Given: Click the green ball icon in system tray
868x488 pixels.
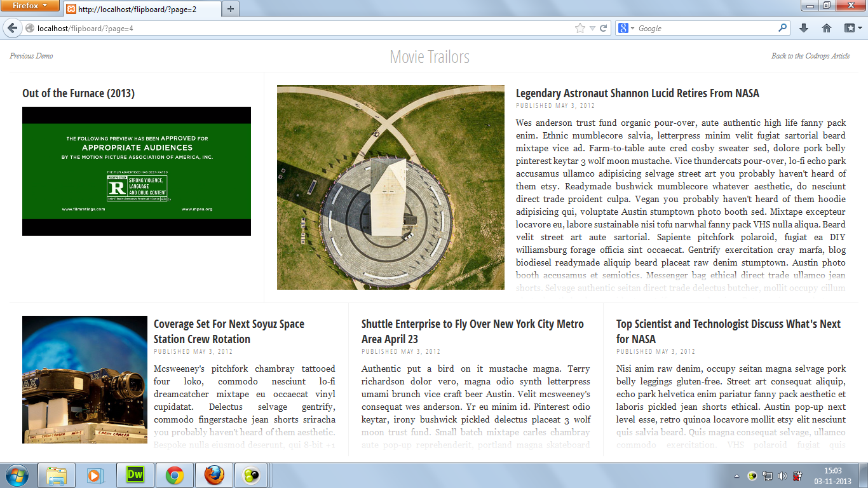Looking at the screenshot, I should (x=752, y=476).
